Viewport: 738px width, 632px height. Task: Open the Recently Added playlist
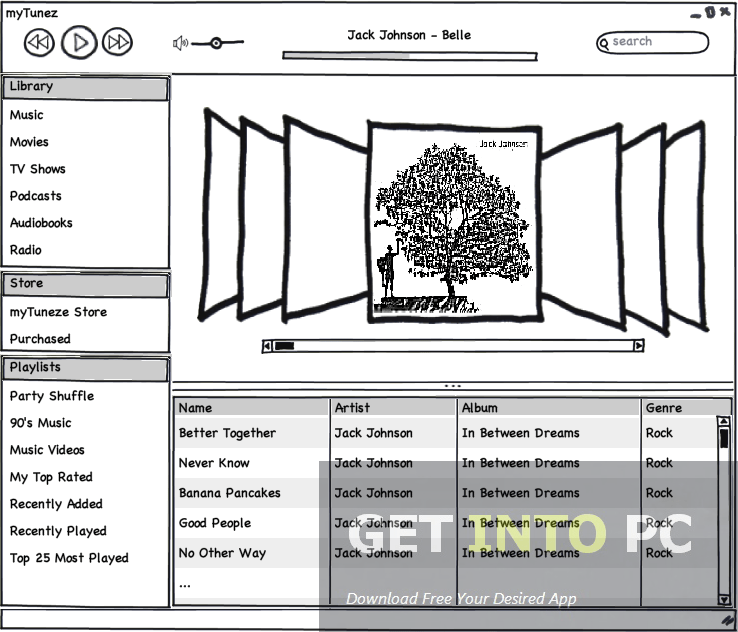(x=56, y=504)
